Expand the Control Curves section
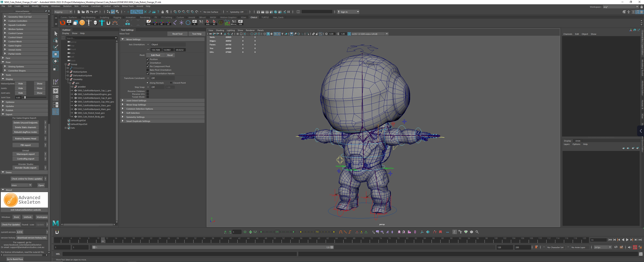The width and height of the screenshot is (644, 262). coord(25,33)
